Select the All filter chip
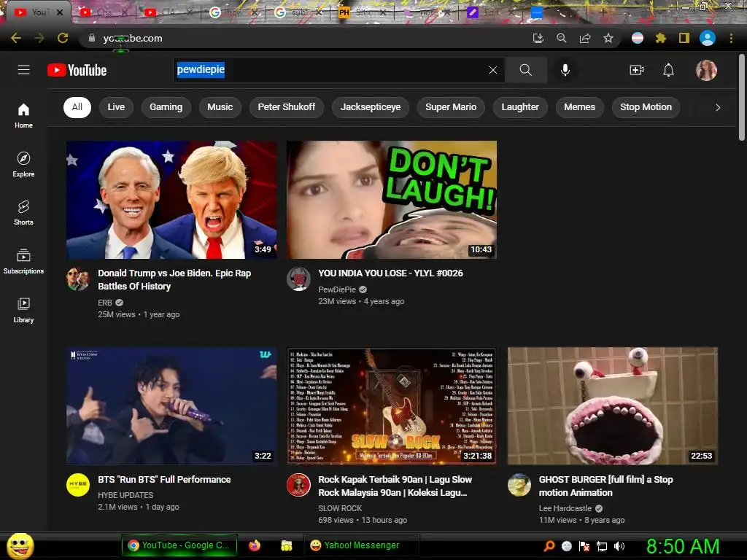The width and height of the screenshot is (747, 560). [x=77, y=107]
